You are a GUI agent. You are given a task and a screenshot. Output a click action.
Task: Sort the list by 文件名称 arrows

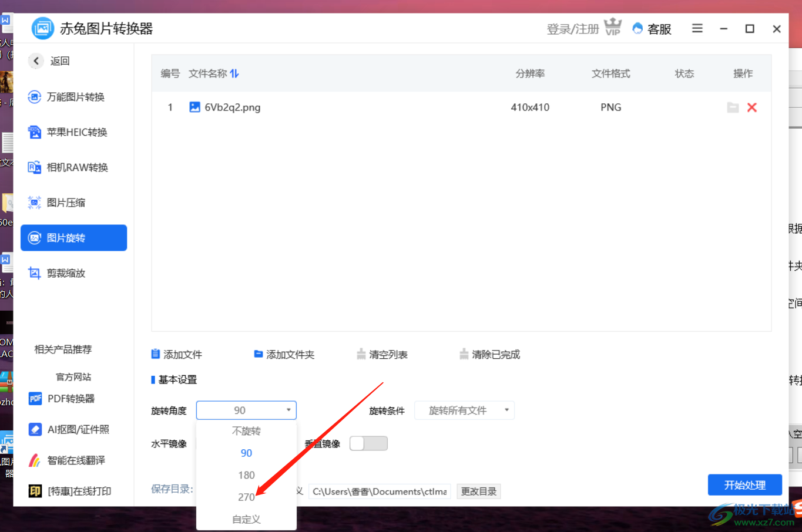[234, 73]
